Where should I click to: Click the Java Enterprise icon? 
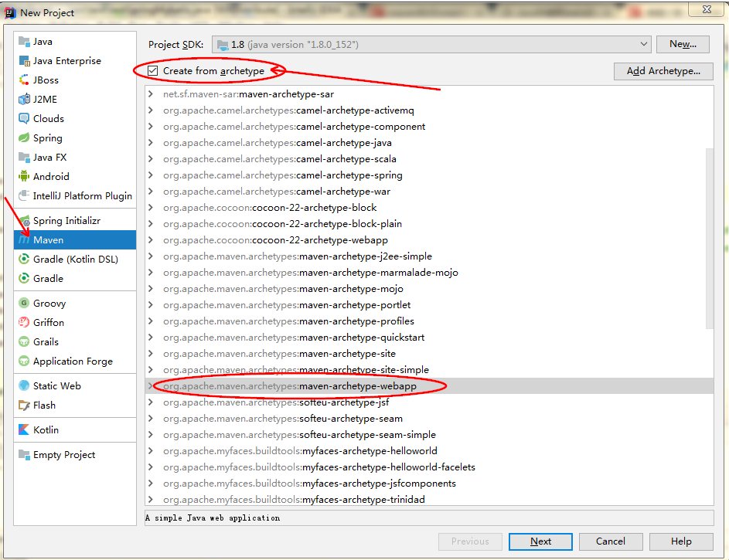point(24,61)
